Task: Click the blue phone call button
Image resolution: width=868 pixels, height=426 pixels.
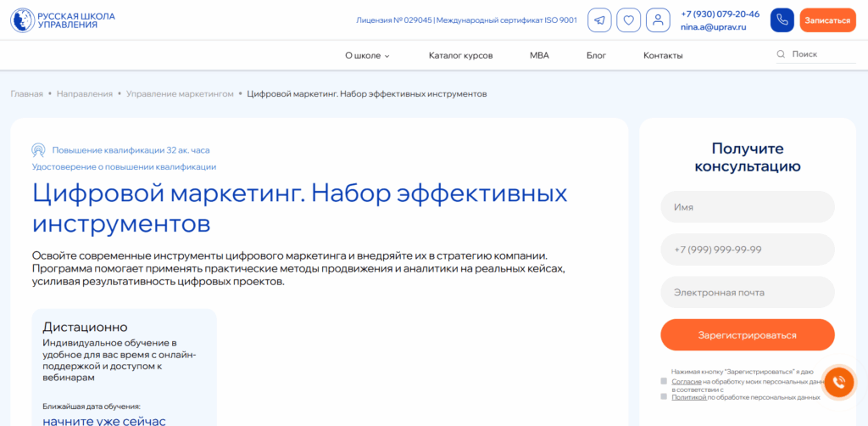Action: click(x=782, y=20)
